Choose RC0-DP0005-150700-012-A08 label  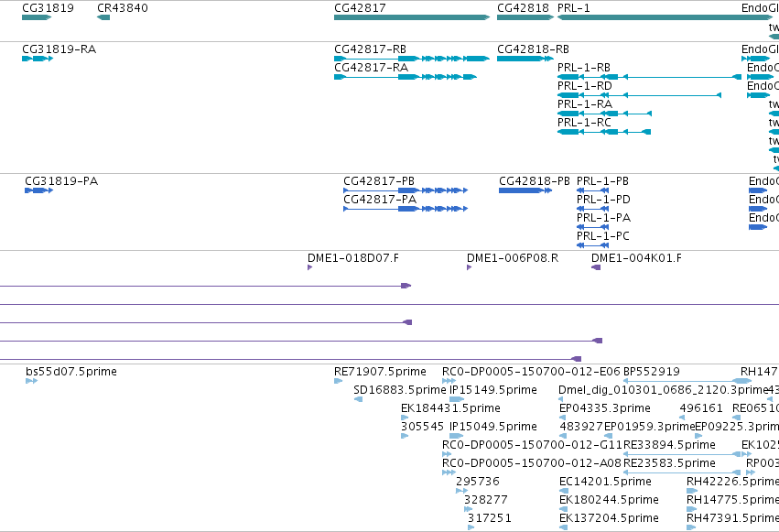(532, 464)
